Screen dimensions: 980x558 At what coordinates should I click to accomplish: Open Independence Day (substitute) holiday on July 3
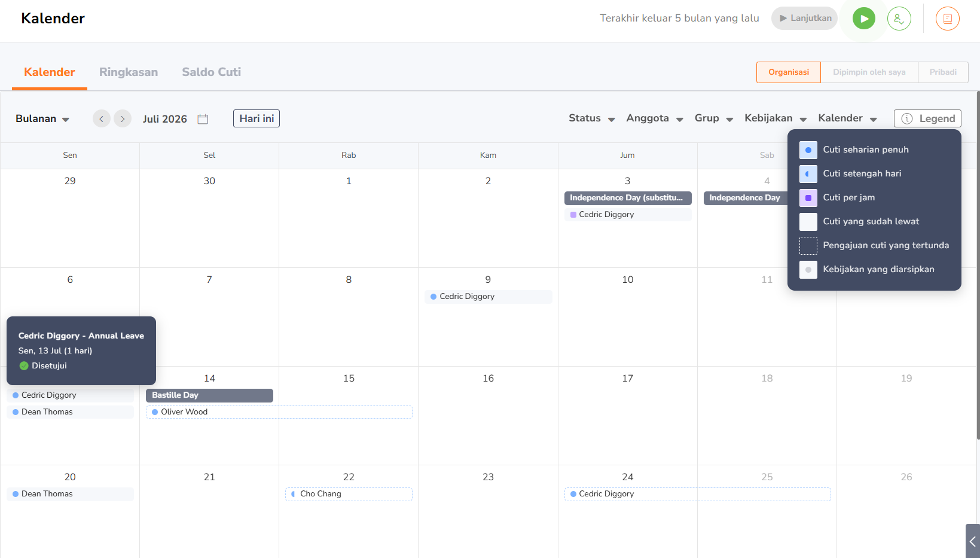[628, 198]
